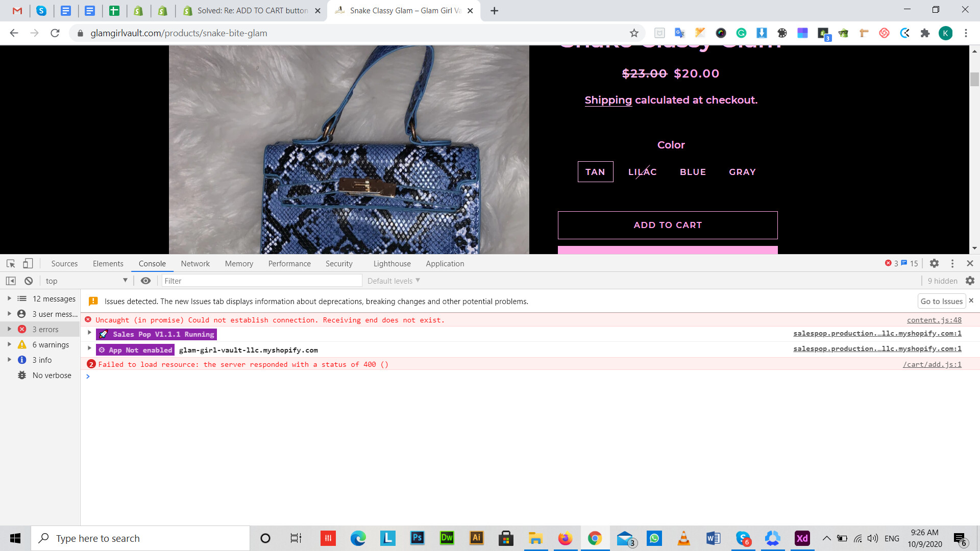Viewport: 980px width, 551px height.
Task: Click the Go to Issues button
Action: click(941, 302)
